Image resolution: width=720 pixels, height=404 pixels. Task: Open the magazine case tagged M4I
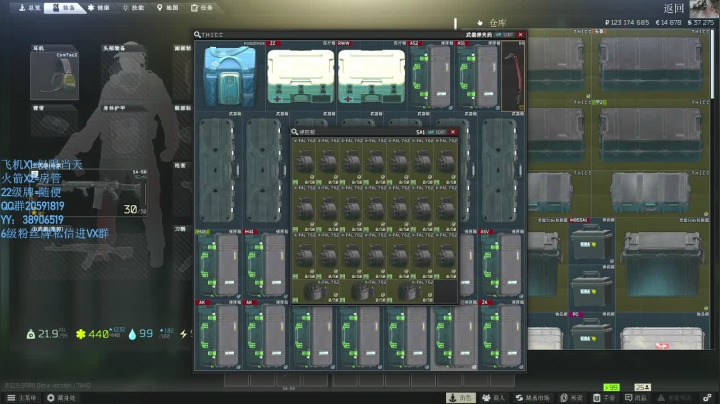click(x=265, y=264)
